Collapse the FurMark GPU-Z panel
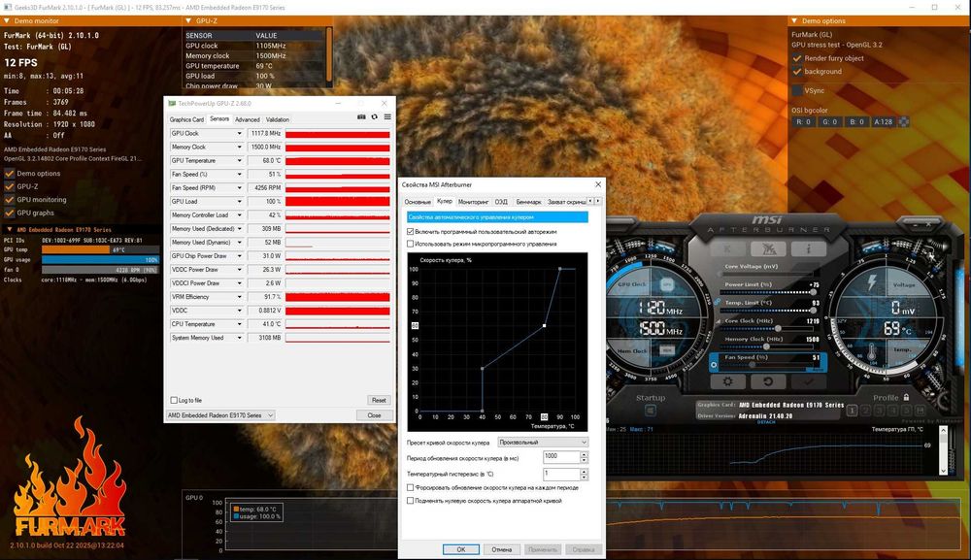The image size is (971, 560). (188, 21)
